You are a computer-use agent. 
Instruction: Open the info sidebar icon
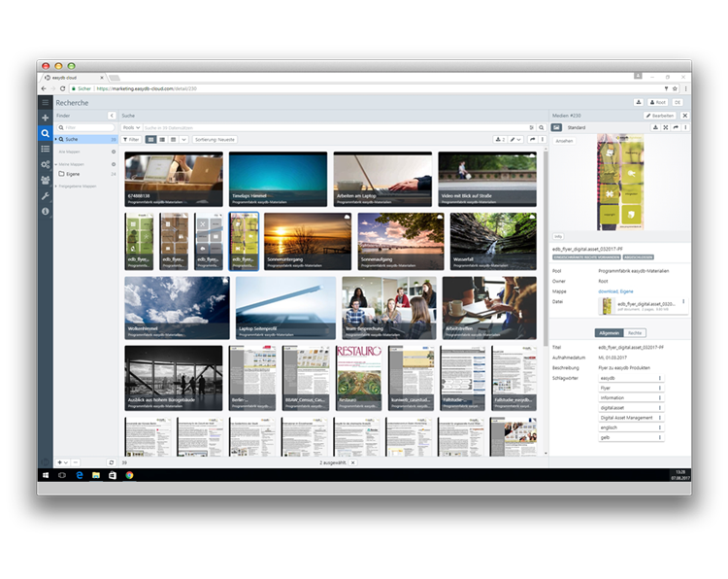tap(45, 211)
